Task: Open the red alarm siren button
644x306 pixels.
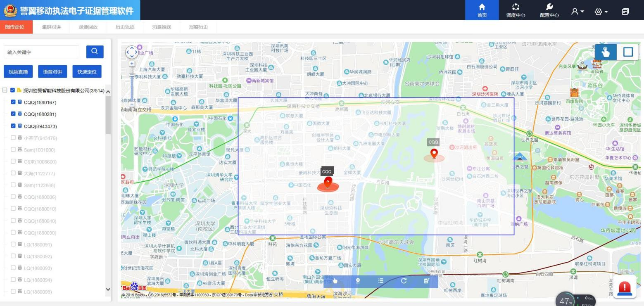Action: (x=625, y=286)
